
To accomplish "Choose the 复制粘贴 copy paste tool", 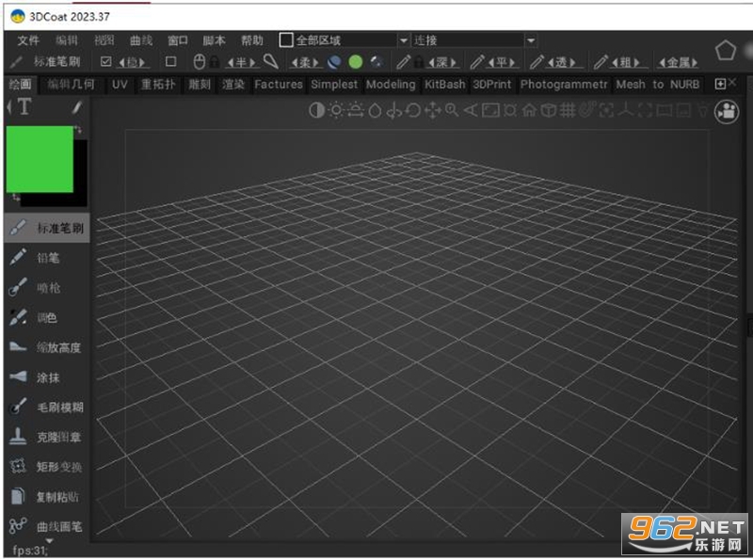I will [46, 497].
